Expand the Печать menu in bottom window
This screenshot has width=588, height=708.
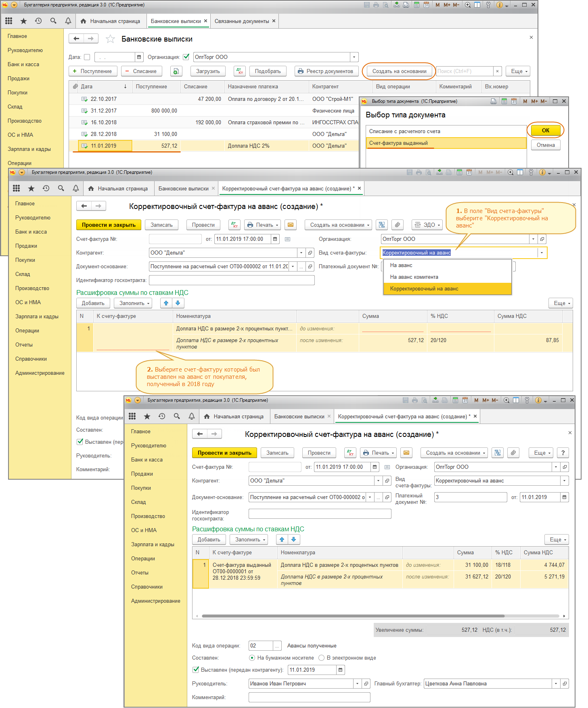point(378,453)
